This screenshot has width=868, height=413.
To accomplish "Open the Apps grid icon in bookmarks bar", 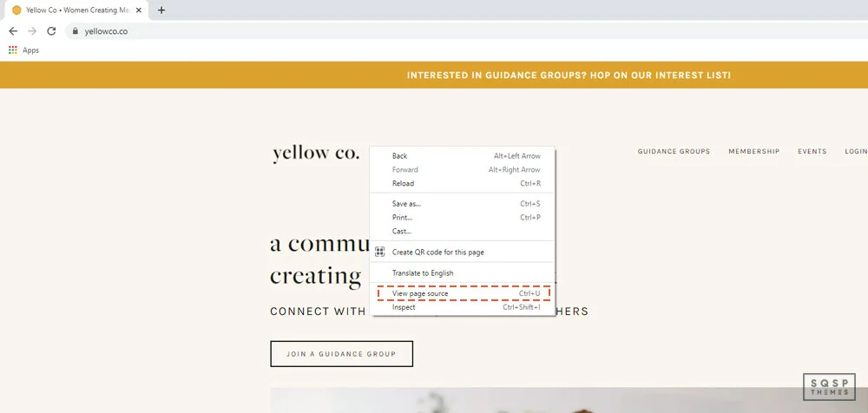I will pyautogui.click(x=13, y=49).
